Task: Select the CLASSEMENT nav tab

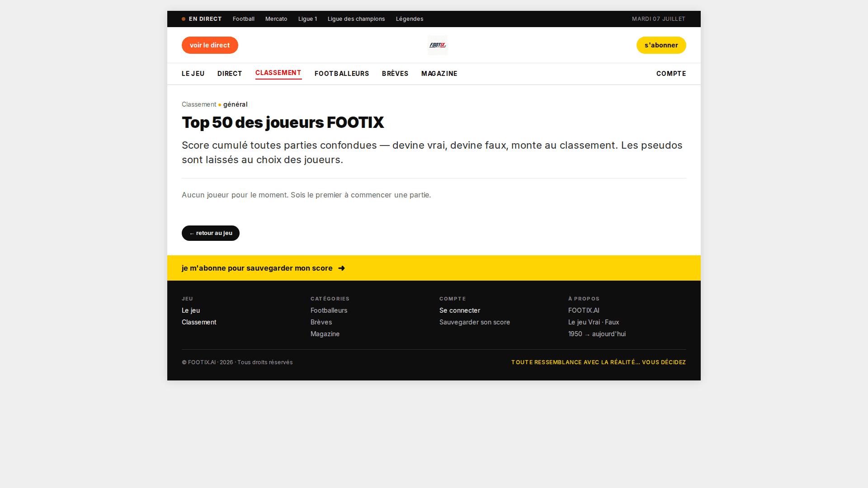Action: (x=278, y=73)
